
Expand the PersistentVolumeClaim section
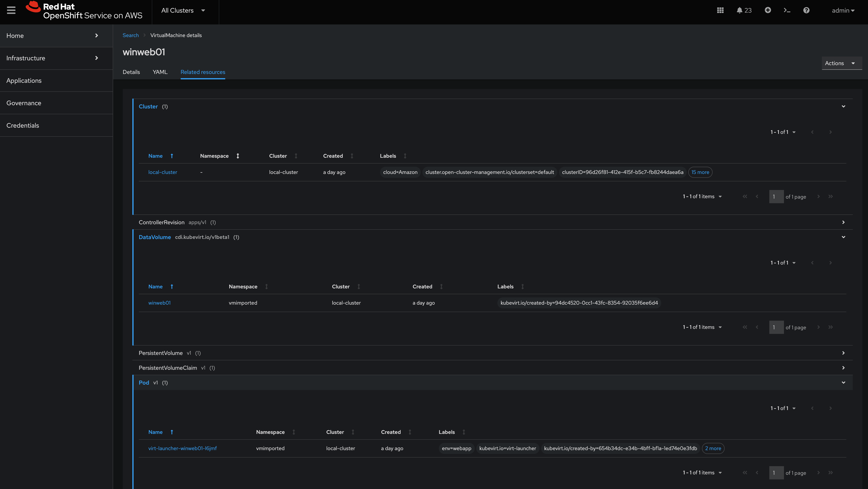[843, 368]
